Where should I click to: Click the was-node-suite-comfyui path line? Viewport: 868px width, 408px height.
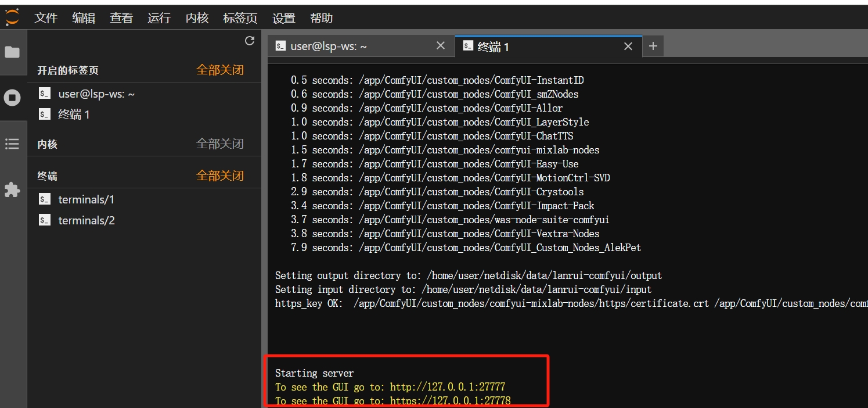pyautogui.click(x=450, y=220)
